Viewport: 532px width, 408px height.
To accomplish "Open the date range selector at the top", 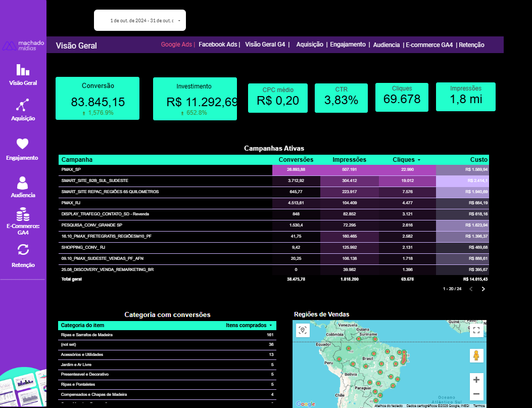I will point(139,20).
